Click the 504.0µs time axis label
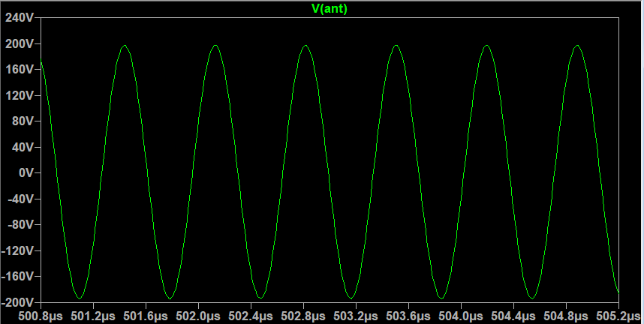Image resolution: width=644 pixels, height=324 pixels. tap(461, 316)
